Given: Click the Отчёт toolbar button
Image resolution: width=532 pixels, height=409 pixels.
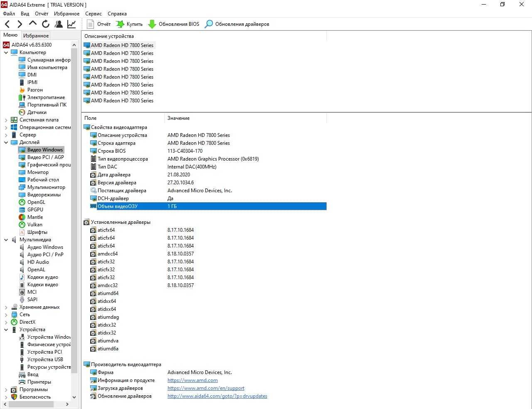Looking at the screenshot, I should [x=99, y=24].
